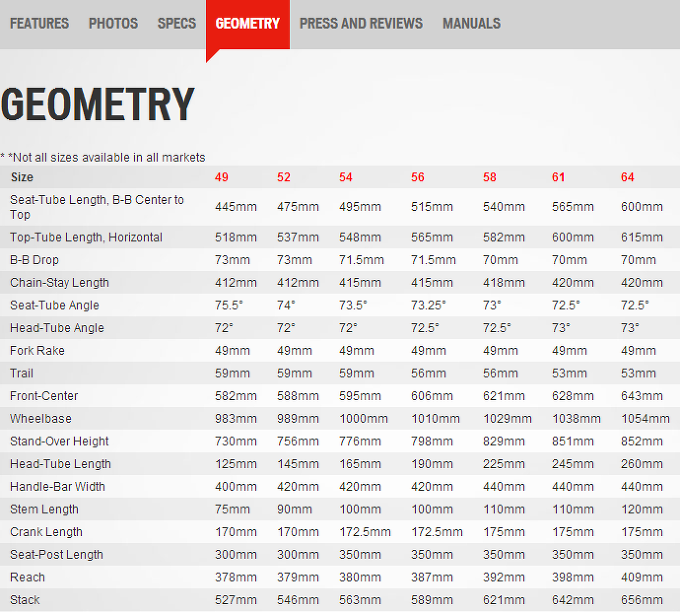Image resolution: width=680 pixels, height=612 pixels.
Task: Click the 378mm reach value
Action: 235,577
